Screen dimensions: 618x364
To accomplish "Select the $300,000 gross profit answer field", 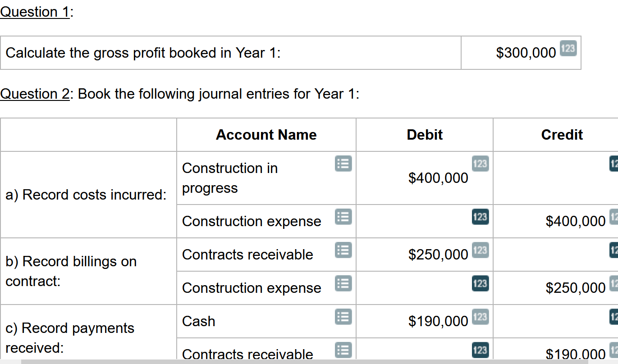I will (521, 53).
